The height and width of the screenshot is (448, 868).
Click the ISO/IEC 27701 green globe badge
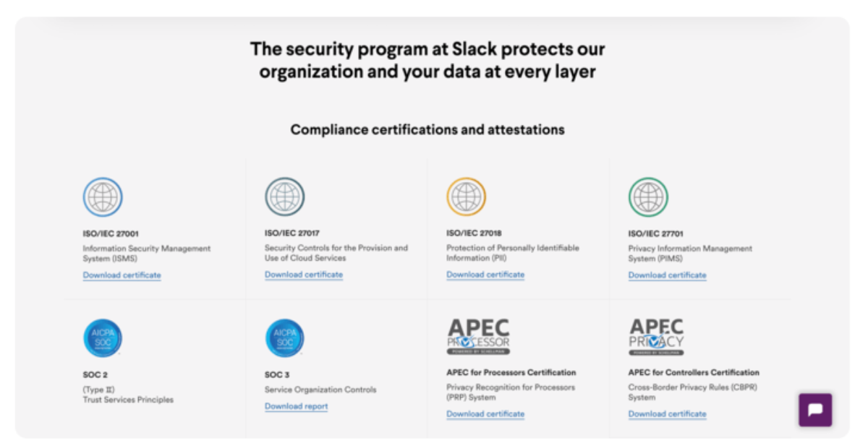(648, 197)
